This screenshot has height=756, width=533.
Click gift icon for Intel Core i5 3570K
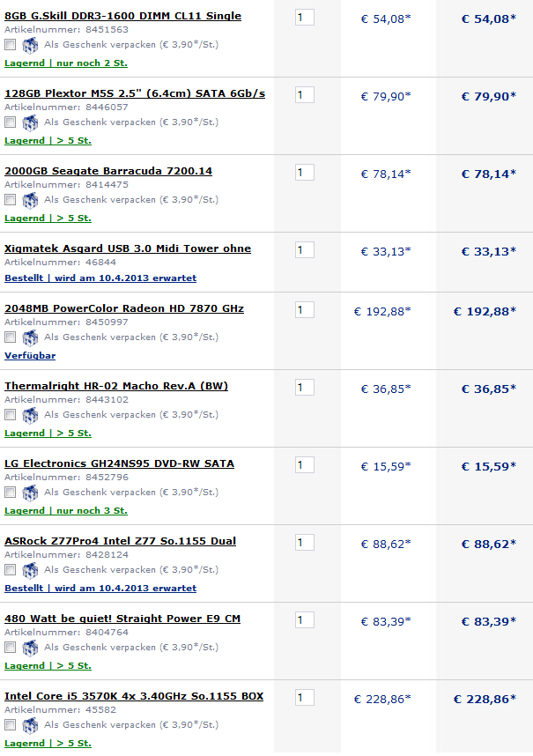tap(30, 727)
